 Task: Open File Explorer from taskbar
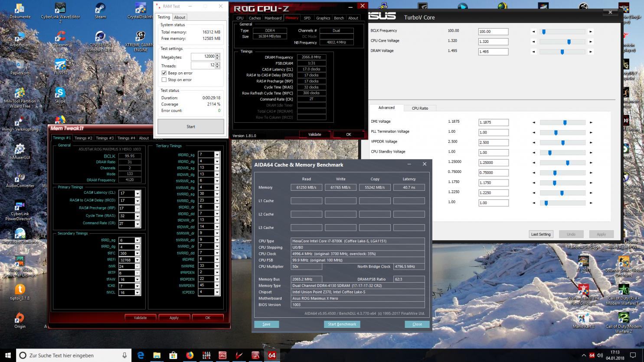click(157, 355)
